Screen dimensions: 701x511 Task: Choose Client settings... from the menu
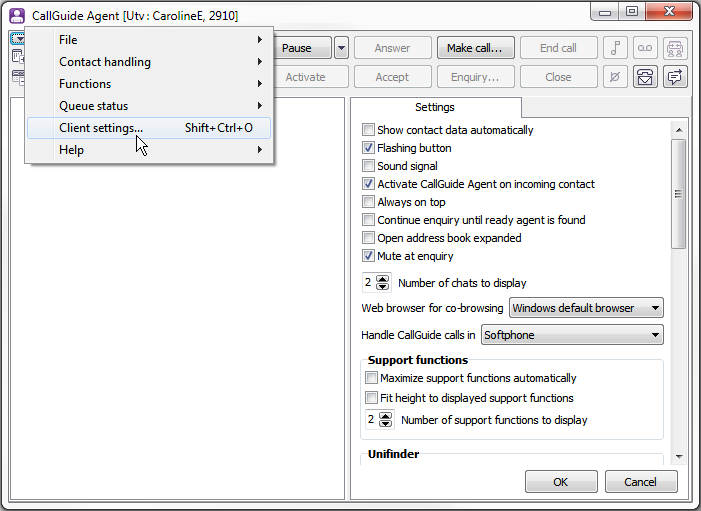149,128
